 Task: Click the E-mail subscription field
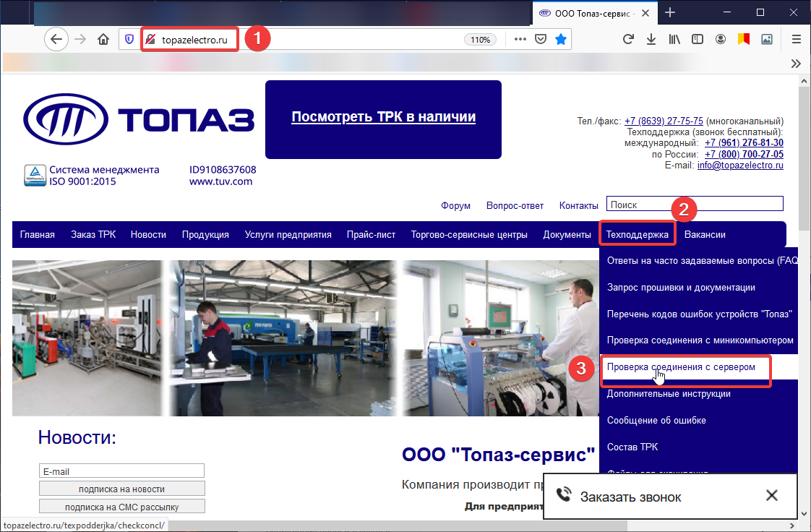[x=121, y=471]
